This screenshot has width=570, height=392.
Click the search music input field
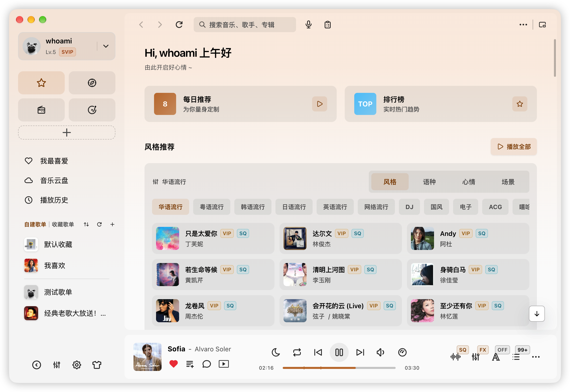245,25
